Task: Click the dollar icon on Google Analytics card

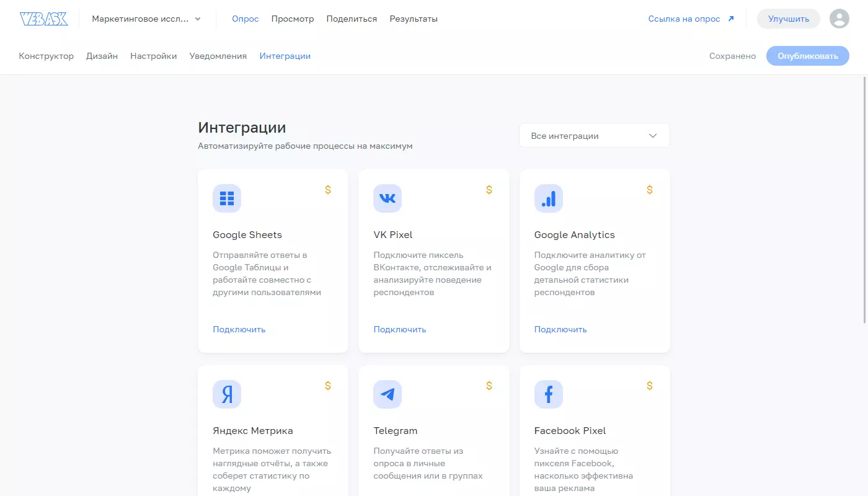Action: click(x=650, y=190)
